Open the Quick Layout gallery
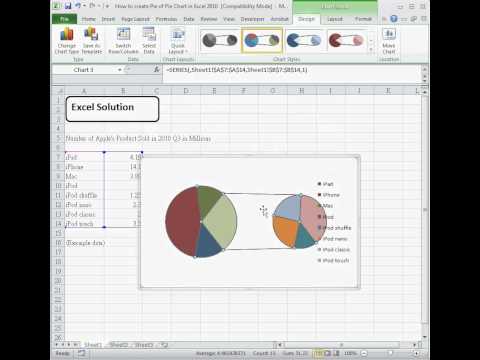The image size is (480, 360). (x=178, y=41)
